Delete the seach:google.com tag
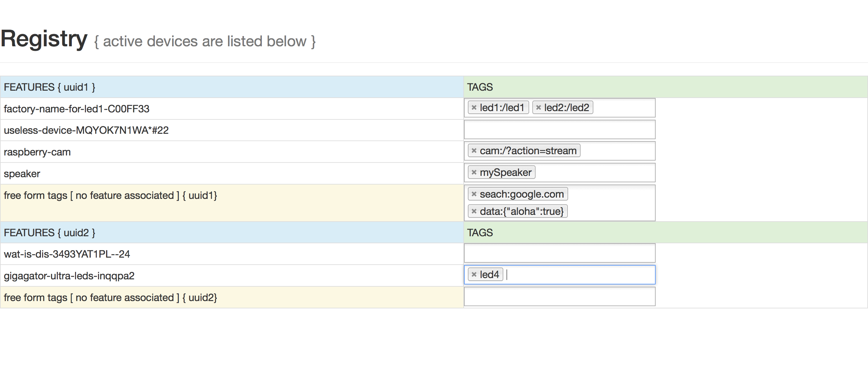 pyautogui.click(x=474, y=194)
